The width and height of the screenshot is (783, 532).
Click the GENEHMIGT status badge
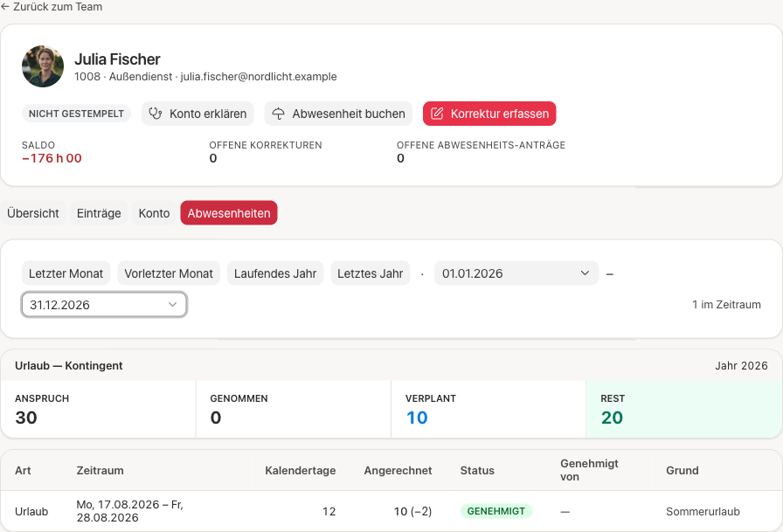coord(496,511)
